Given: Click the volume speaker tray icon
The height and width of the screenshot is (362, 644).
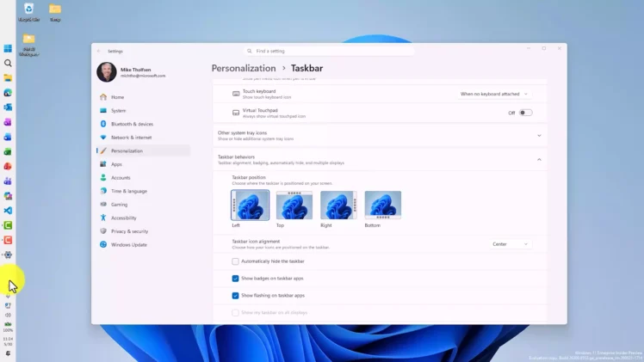Looking at the screenshot, I should point(8,315).
